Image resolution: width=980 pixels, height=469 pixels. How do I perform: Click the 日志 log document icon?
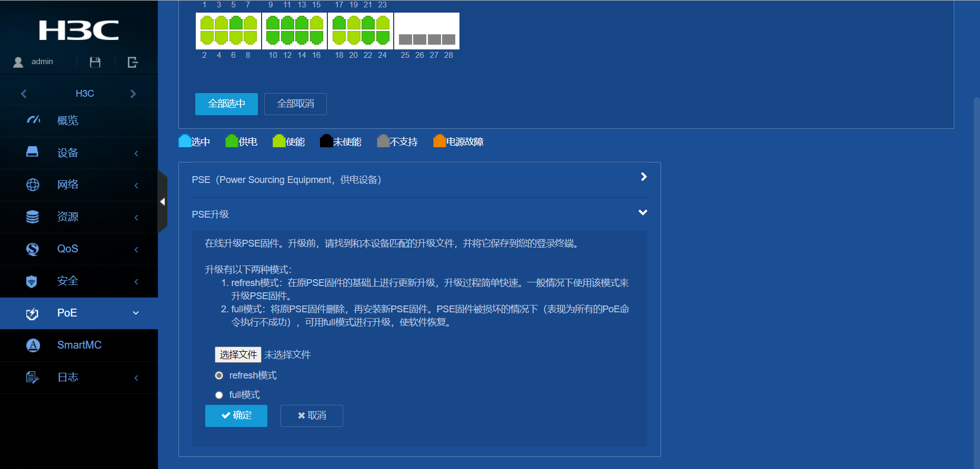point(33,378)
